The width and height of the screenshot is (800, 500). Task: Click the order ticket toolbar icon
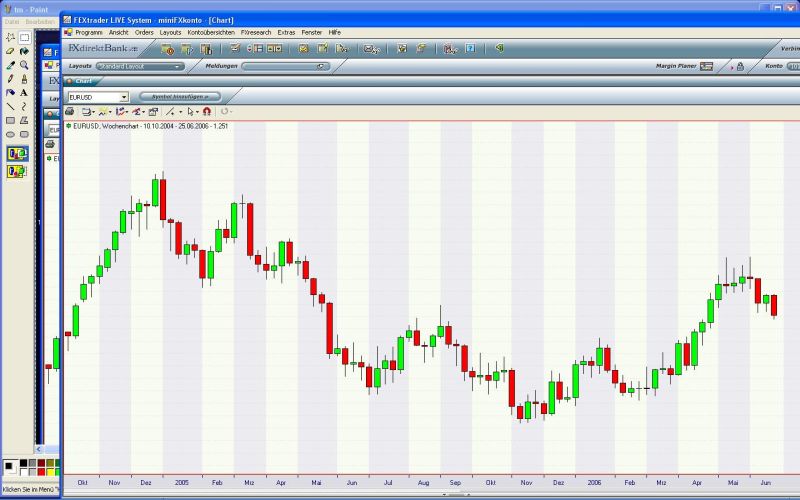point(235,48)
